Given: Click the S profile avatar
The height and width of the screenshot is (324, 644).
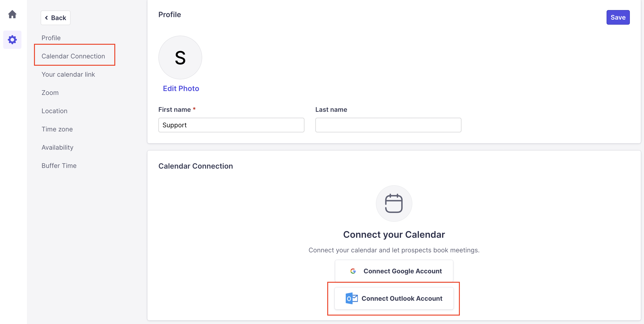Looking at the screenshot, I should [x=180, y=57].
